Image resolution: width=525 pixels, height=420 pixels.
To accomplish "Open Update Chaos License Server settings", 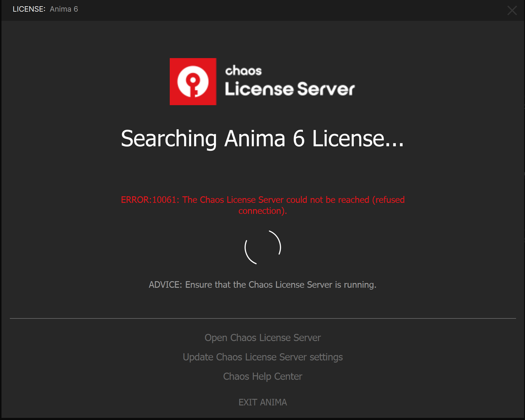I will 263,357.
